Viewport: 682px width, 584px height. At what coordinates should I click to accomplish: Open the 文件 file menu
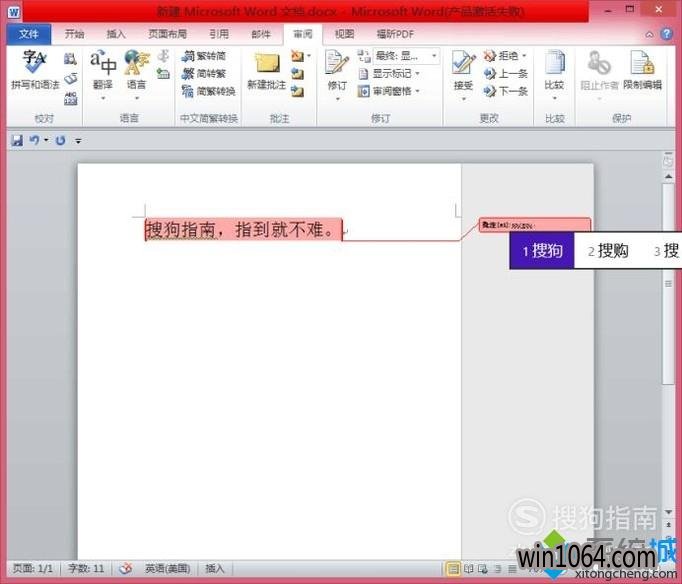pyautogui.click(x=29, y=34)
